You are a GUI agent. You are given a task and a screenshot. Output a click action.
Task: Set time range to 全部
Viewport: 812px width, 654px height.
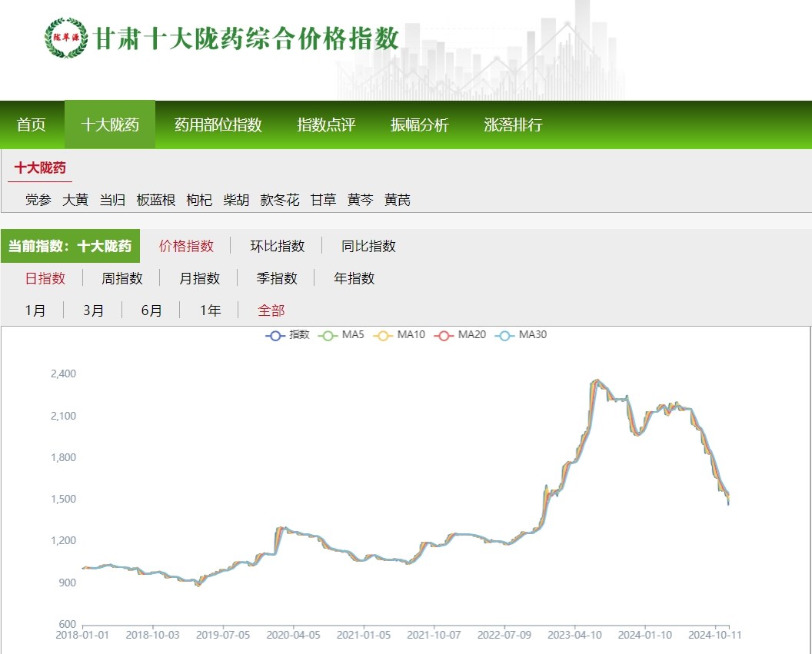pos(271,310)
